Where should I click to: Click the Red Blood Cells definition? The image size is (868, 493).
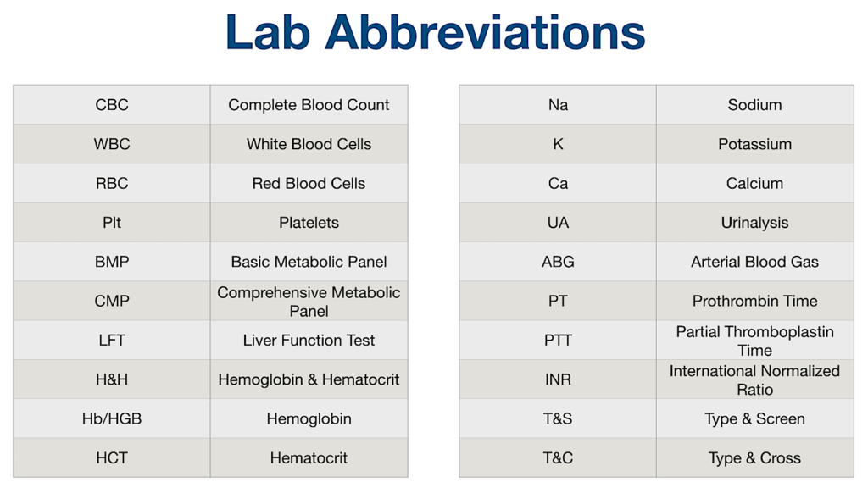tap(309, 183)
